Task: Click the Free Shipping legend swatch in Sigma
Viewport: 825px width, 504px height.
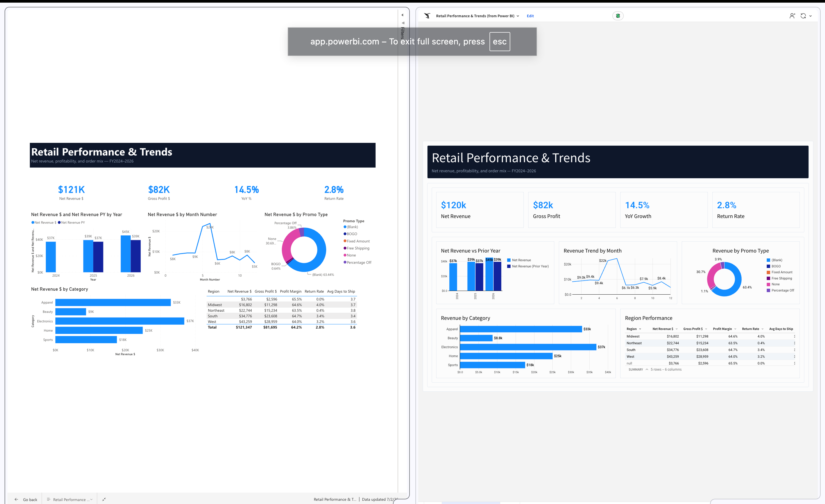Action: pyautogui.click(x=768, y=279)
